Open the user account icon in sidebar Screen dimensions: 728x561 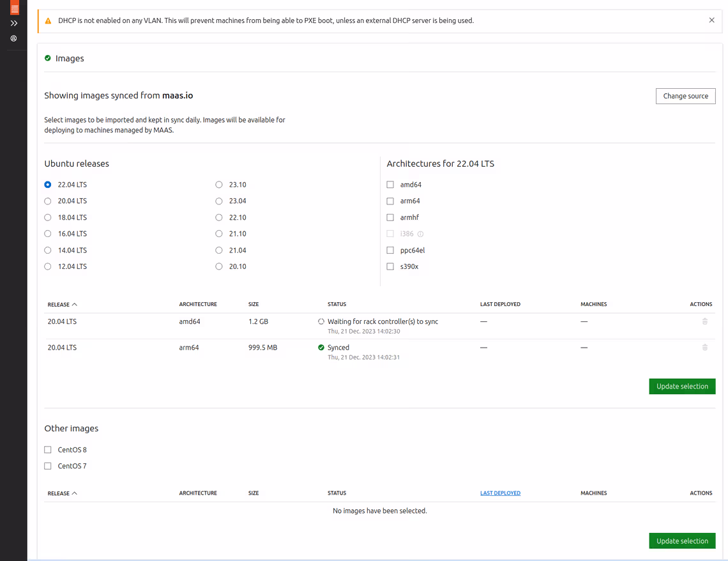14,38
